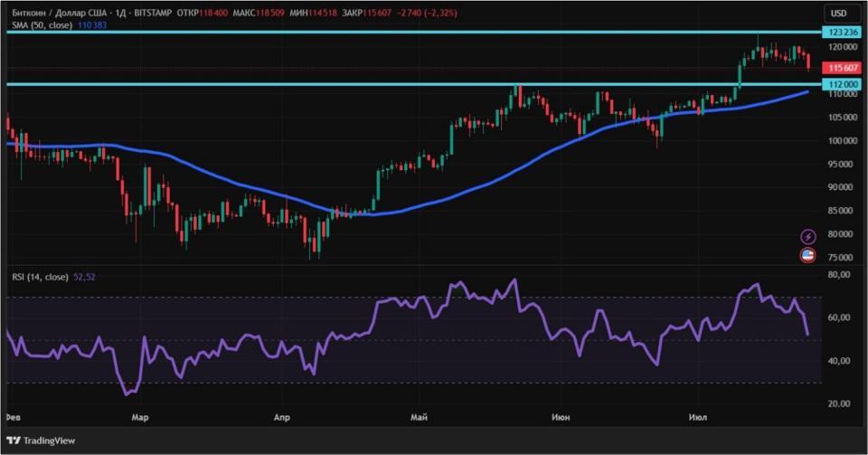868x455 pixels.
Task: Open the USD currency selector
Action: tap(838, 14)
